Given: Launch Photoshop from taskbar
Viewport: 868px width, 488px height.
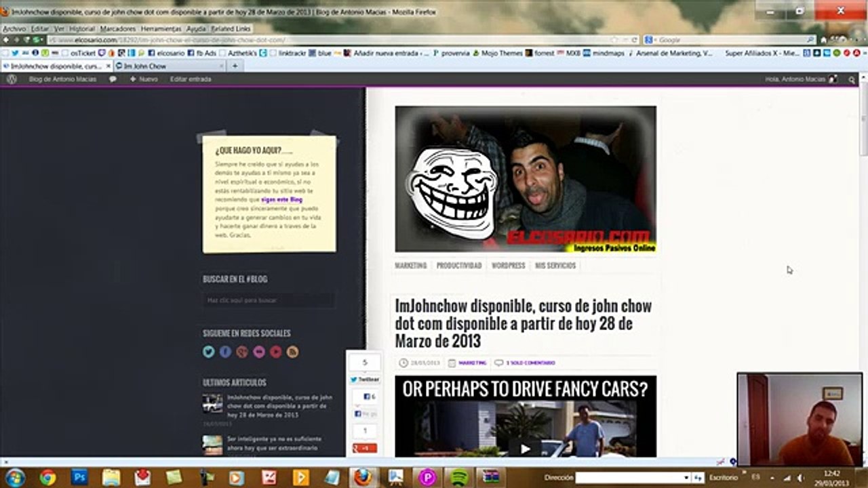Looking at the screenshot, I should click(79, 477).
